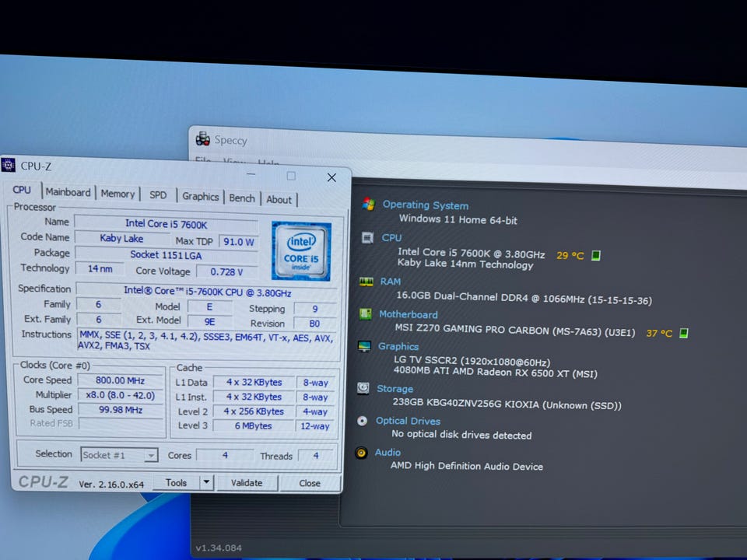Image resolution: width=747 pixels, height=560 pixels.
Task: Click the Intel Core i5 logo in CPU-Z
Action: pyautogui.click(x=301, y=251)
